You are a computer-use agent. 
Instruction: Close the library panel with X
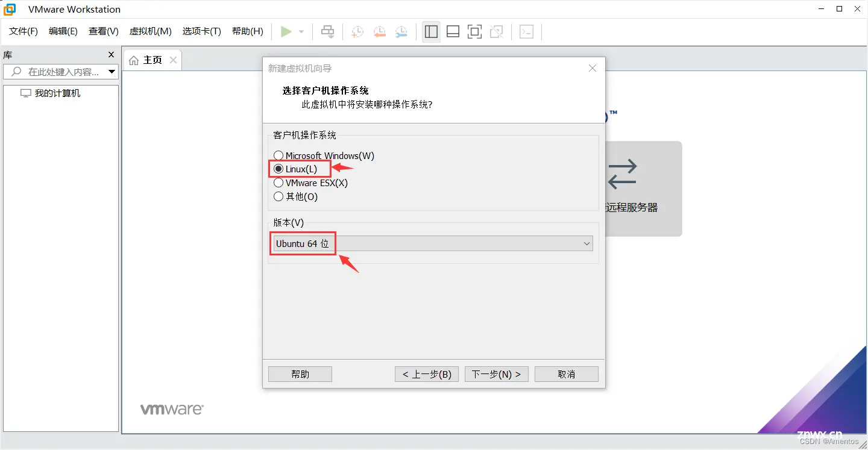tap(111, 55)
